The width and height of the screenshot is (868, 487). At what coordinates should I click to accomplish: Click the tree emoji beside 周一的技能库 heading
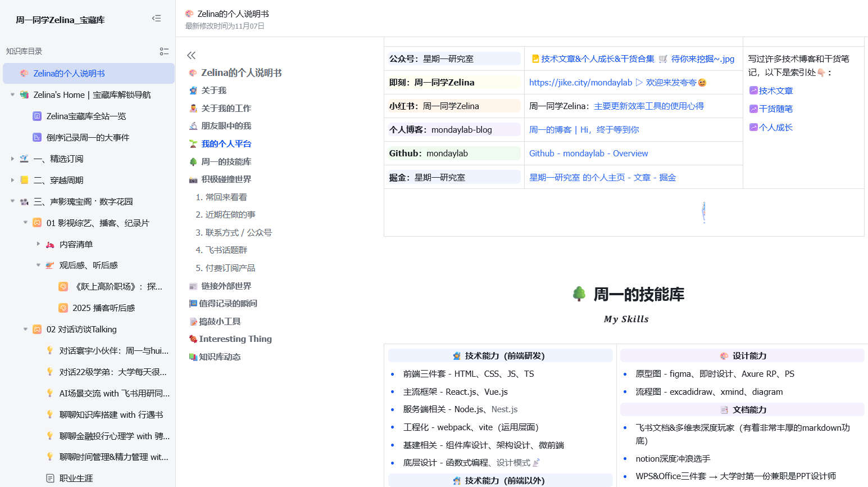[579, 294]
